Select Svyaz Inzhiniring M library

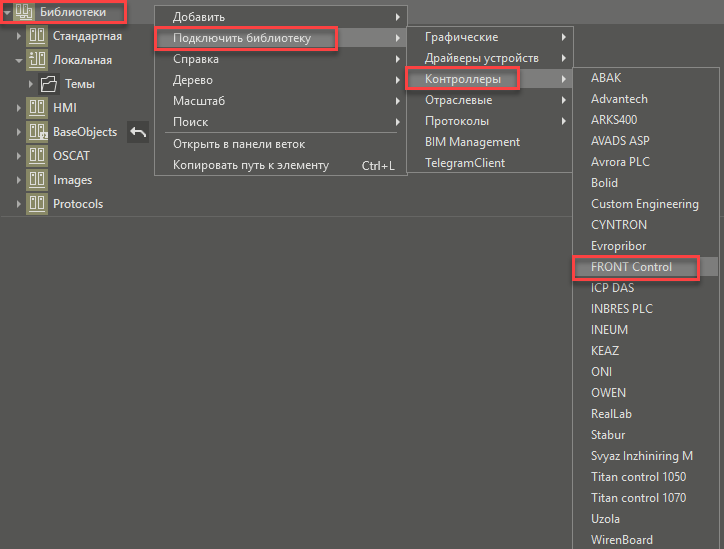[x=646, y=456]
